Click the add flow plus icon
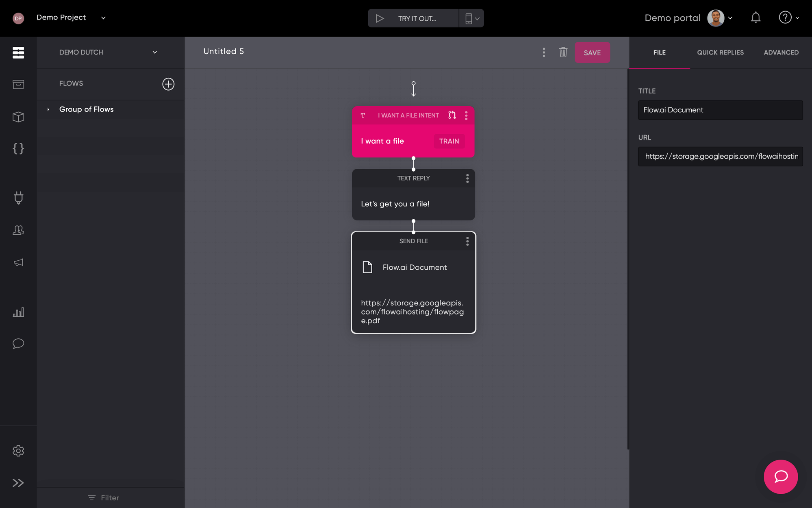 tap(168, 84)
